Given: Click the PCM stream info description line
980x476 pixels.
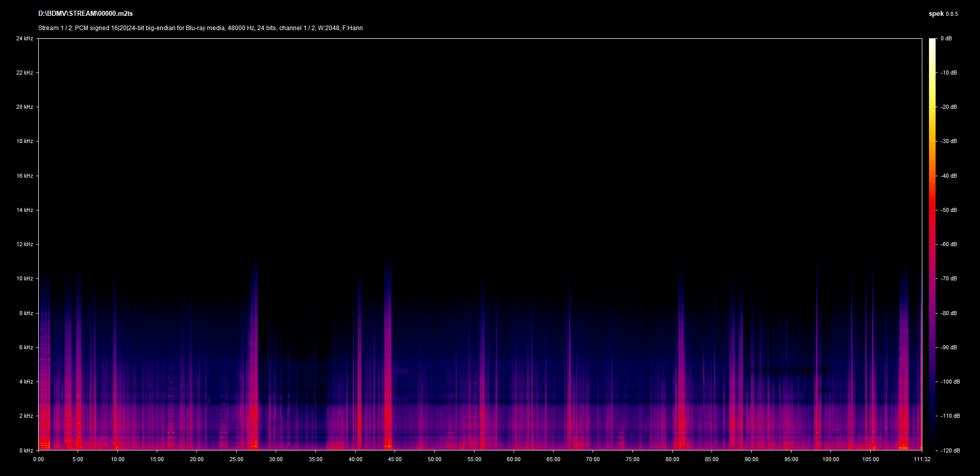Looking at the screenshot, I should [200, 28].
